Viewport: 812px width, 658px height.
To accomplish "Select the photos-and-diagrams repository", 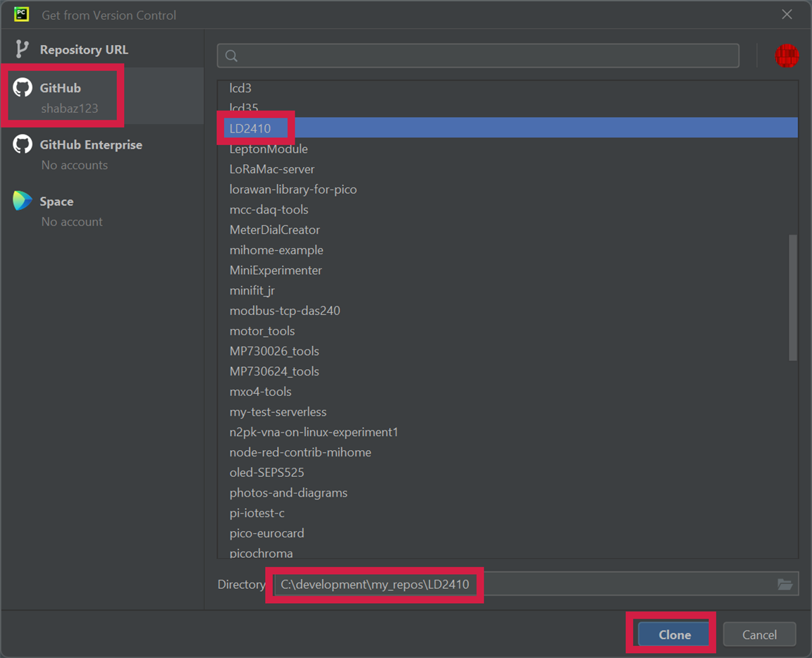I will [x=508, y=492].
